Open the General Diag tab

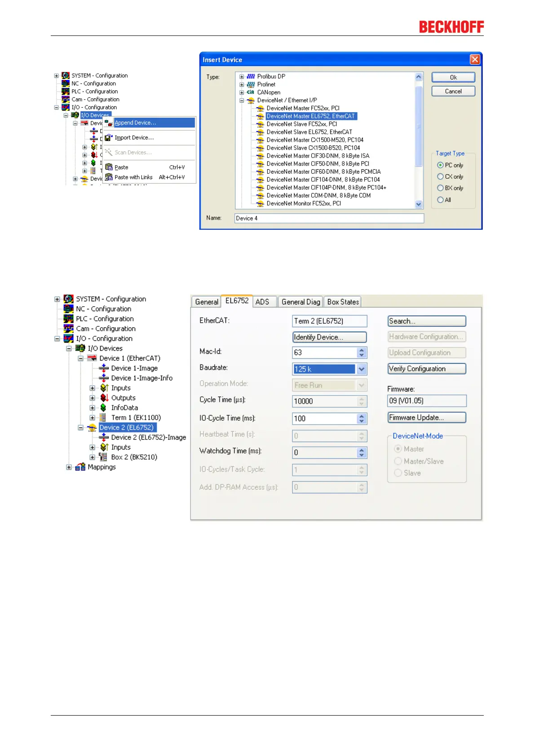301,302
